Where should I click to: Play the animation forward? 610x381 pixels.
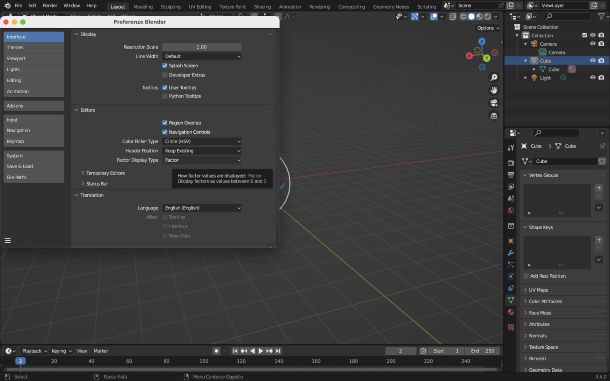(261, 351)
